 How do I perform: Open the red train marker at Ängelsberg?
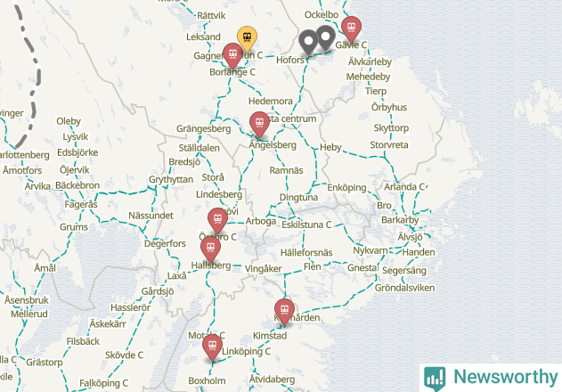(x=260, y=124)
